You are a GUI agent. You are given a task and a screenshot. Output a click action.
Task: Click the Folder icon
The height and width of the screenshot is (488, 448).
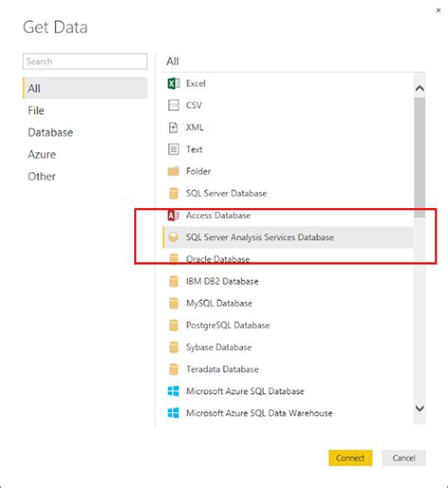173,171
